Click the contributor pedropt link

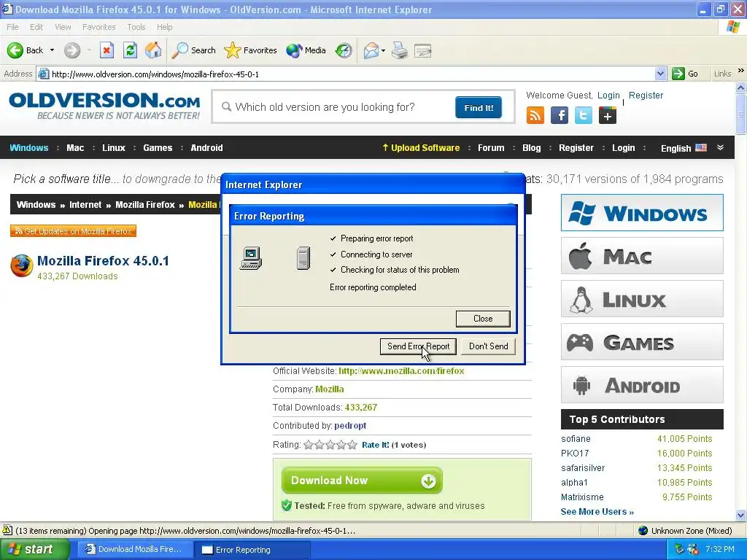350,426
